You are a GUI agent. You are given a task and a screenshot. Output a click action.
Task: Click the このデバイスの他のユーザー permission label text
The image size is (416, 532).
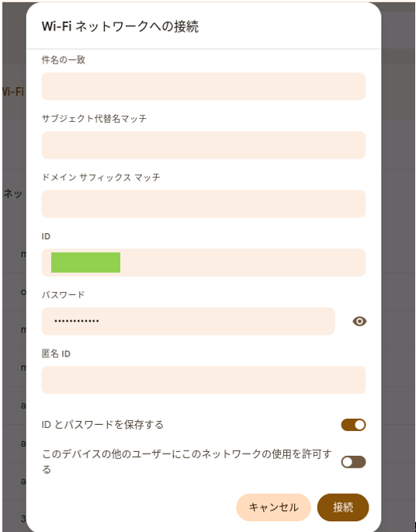[186, 462]
